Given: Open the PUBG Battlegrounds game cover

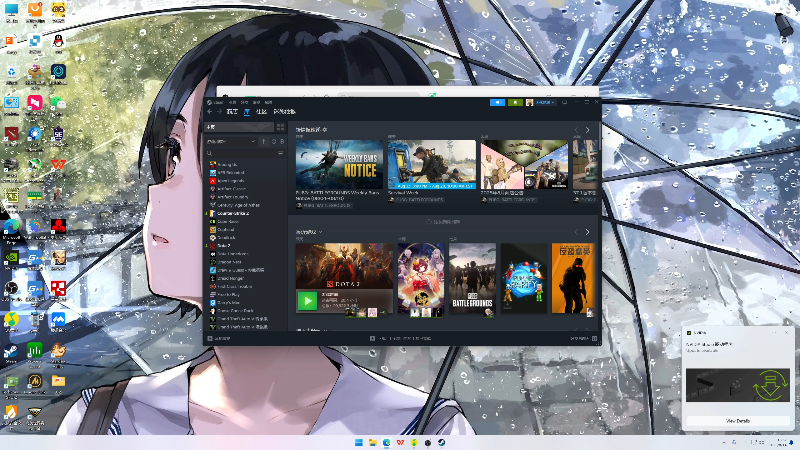Looking at the screenshot, I should pos(472,278).
